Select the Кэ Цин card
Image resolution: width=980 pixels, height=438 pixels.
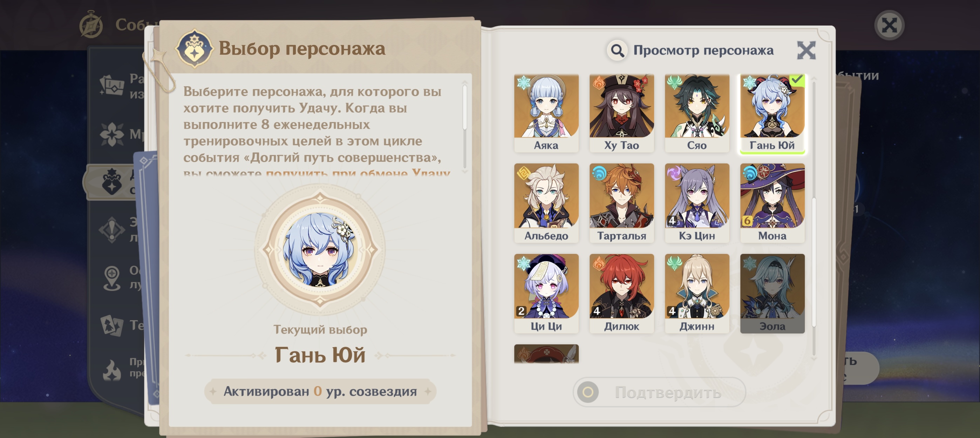[x=697, y=203]
